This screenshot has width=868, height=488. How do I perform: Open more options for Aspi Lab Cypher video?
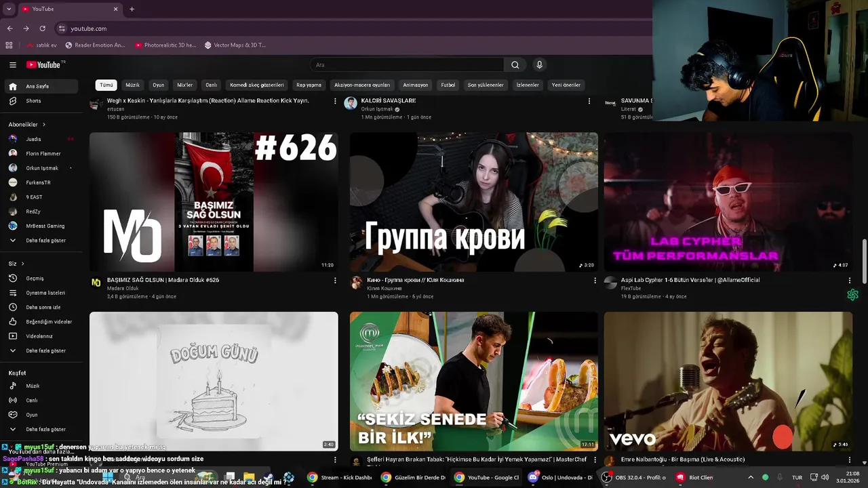(850, 281)
